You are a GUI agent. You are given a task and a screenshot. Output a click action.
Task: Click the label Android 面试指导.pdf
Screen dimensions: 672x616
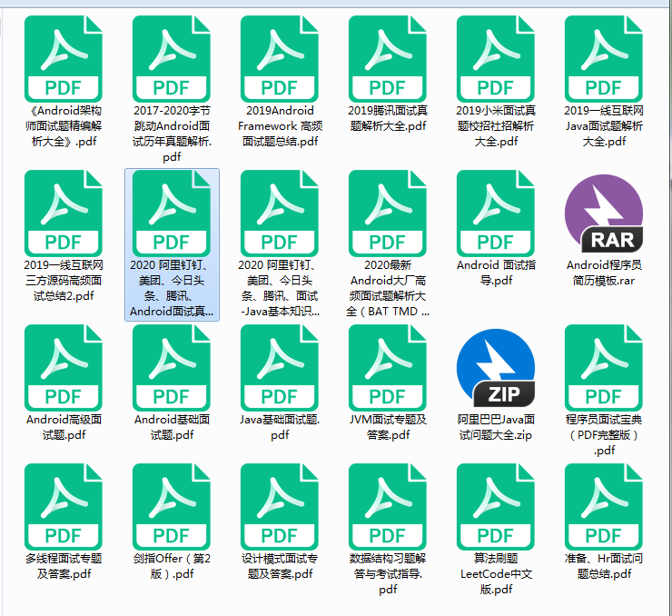tap(496, 273)
